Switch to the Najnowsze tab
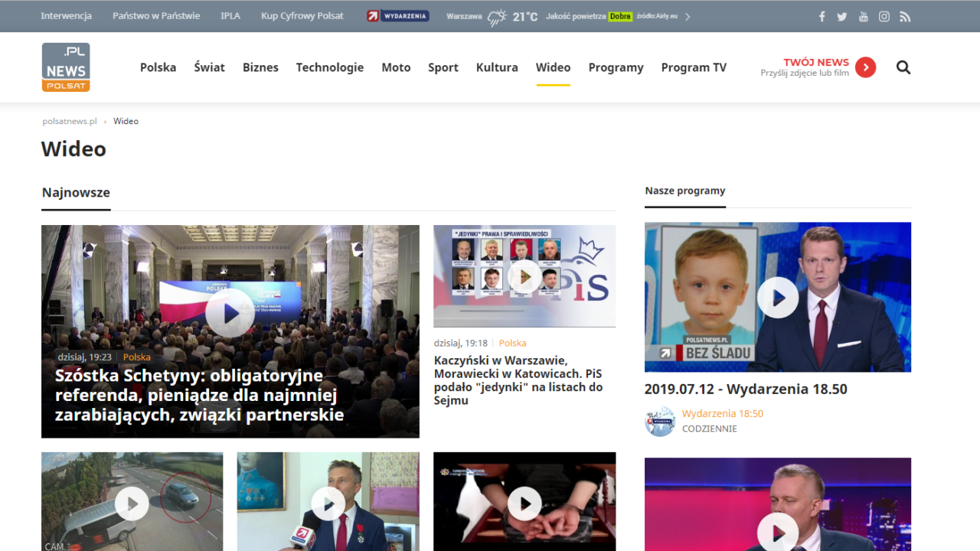 point(76,193)
